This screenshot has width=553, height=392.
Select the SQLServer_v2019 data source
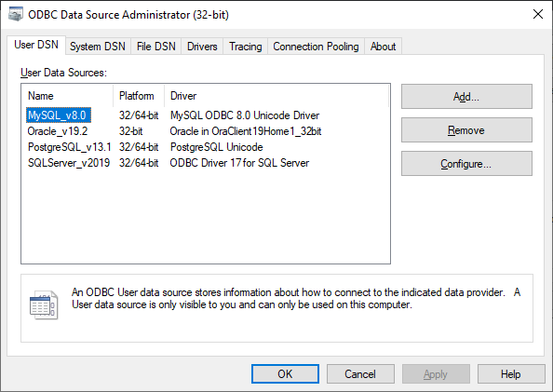[x=69, y=163]
